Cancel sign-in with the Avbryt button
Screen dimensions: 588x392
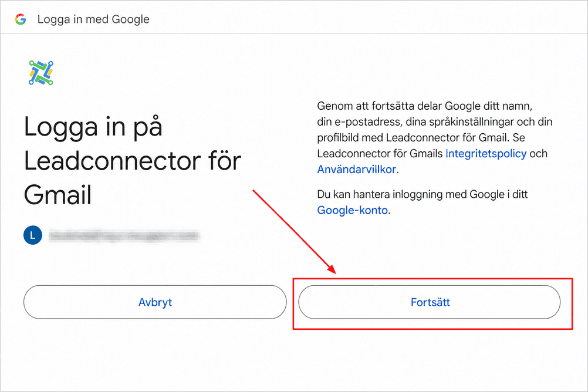155,302
